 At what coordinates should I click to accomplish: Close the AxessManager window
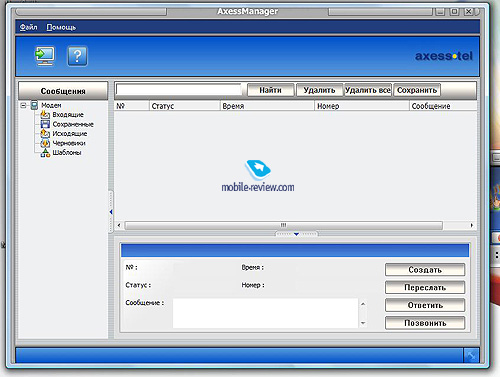pyautogui.click(x=469, y=11)
